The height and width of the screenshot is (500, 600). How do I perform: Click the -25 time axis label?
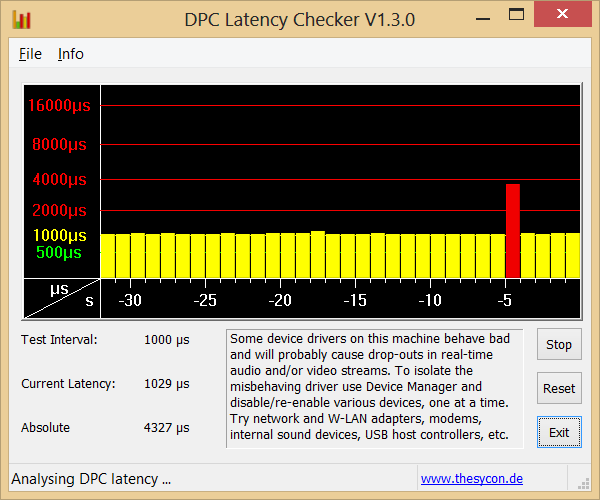pyautogui.click(x=205, y=300)
